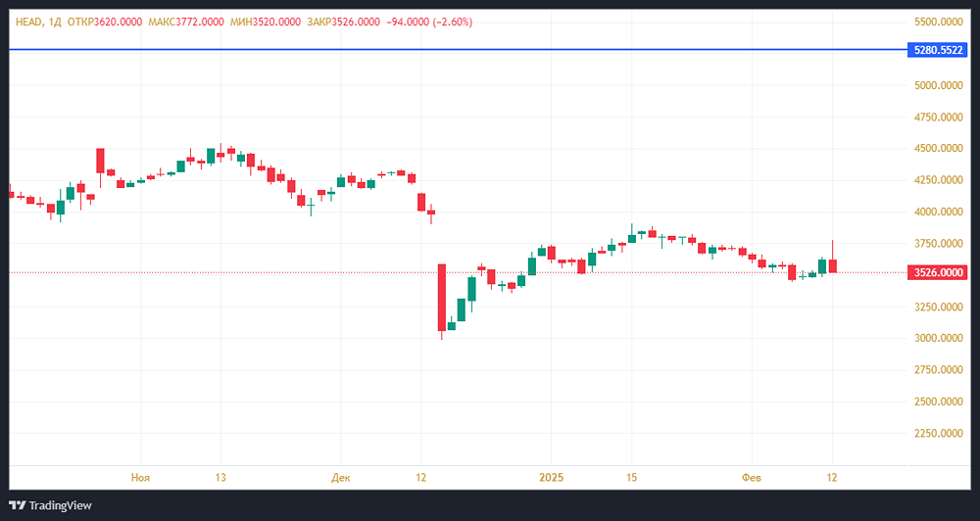Select the blue 5280.5522 price label
This screenshot has width=980, height=521.
937,50
